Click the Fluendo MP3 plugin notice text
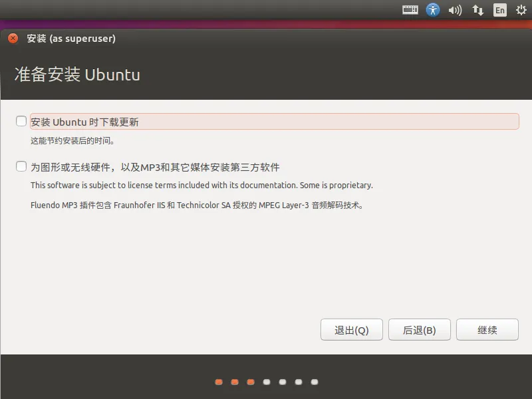Image resolution: width=532 pixels, height=399 pixels. tap(197, 205)
